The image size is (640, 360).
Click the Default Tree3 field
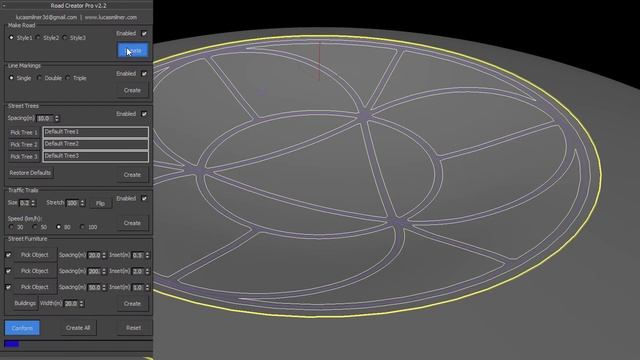[96, 156]
